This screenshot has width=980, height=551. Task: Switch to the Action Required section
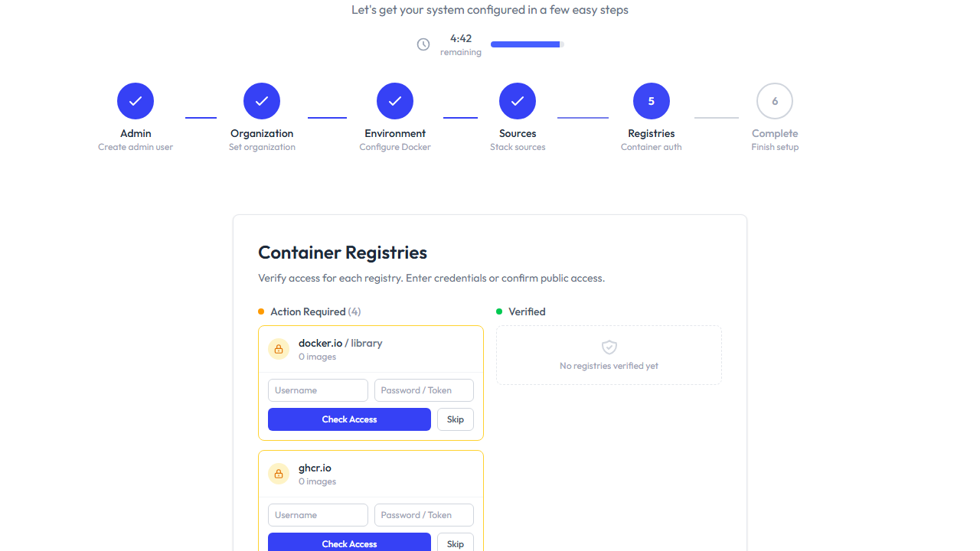tap(309, 311)
